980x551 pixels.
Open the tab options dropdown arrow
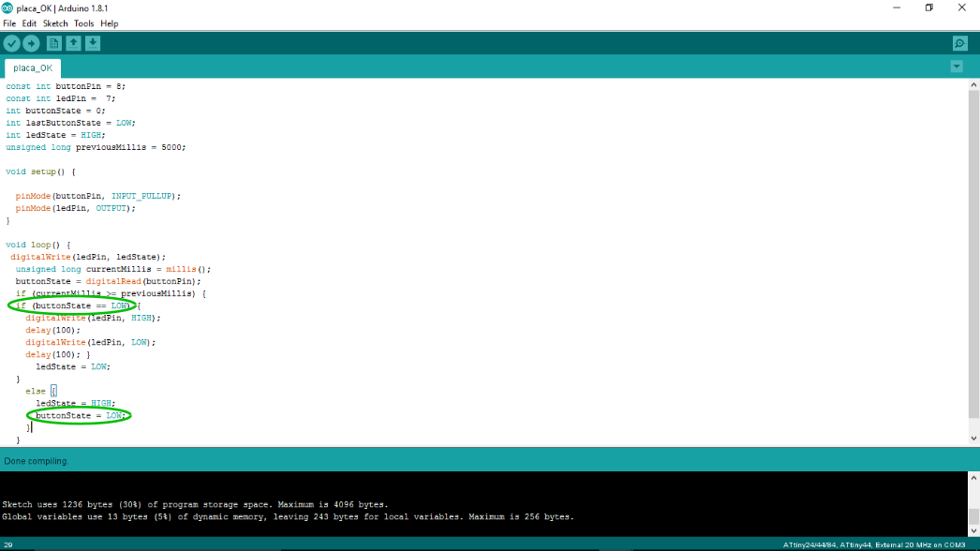point(957,67)
